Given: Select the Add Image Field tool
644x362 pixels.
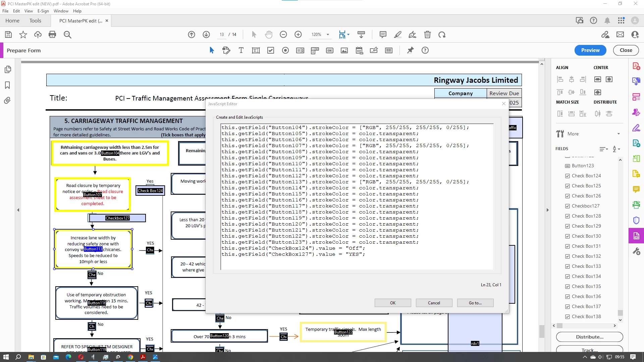Looking at the screenshot, I should [x=344, y=50].
